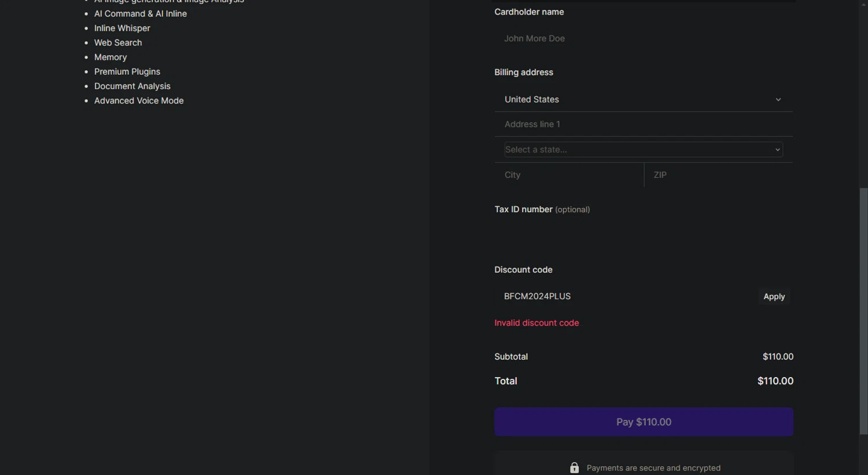This screenshot has height=475, width=868.
Task: Click the Advanced Voice Mode item
Action: (x=139, y=100)
